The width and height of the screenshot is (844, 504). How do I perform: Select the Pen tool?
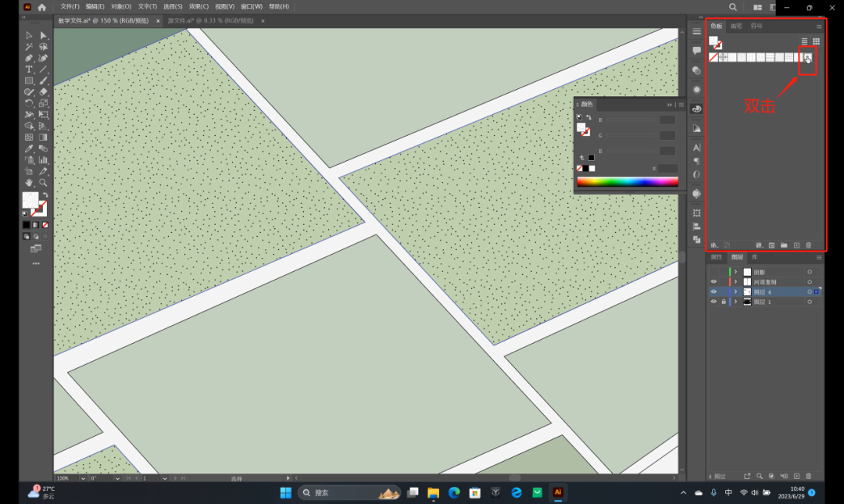(x=29, y=58)
